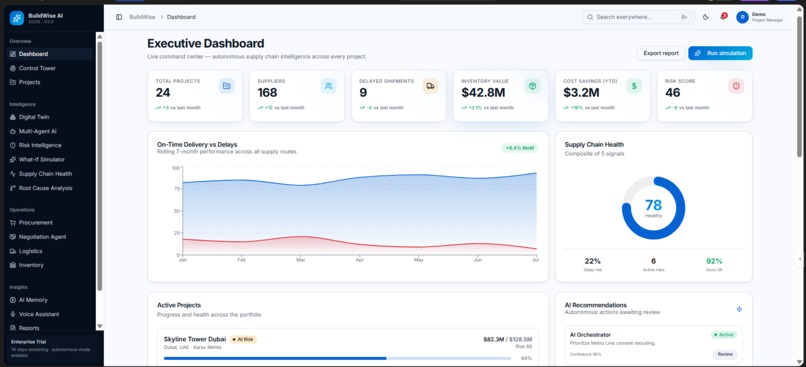The width and height of the screenshot is (806, 367).
Task: Click the Run simulation button
Action: 720,53
